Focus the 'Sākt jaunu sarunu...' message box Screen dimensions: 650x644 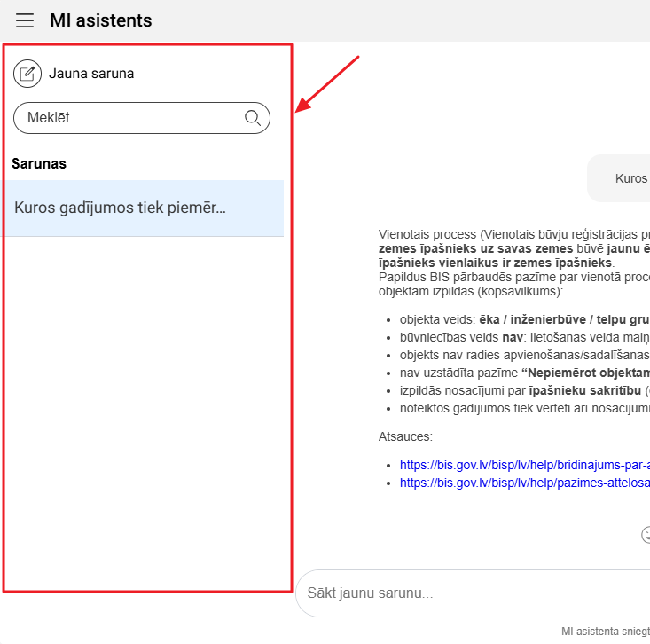pos(470,593)
